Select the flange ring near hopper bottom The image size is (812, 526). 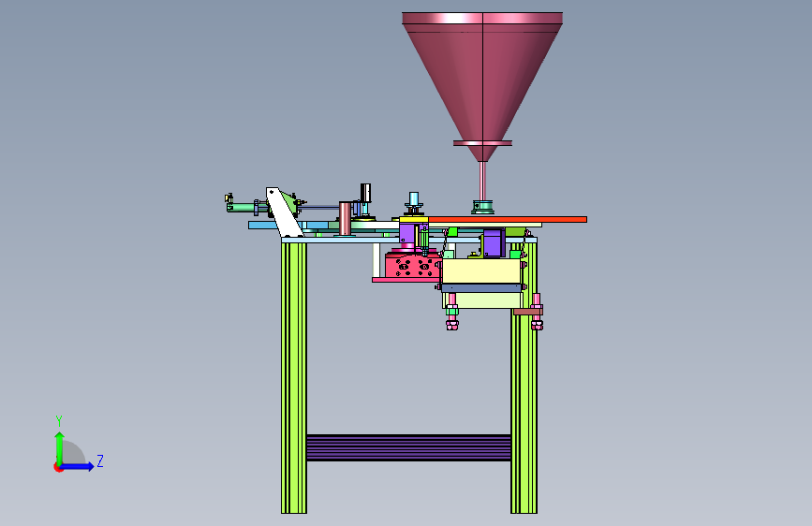click(482, 143)
